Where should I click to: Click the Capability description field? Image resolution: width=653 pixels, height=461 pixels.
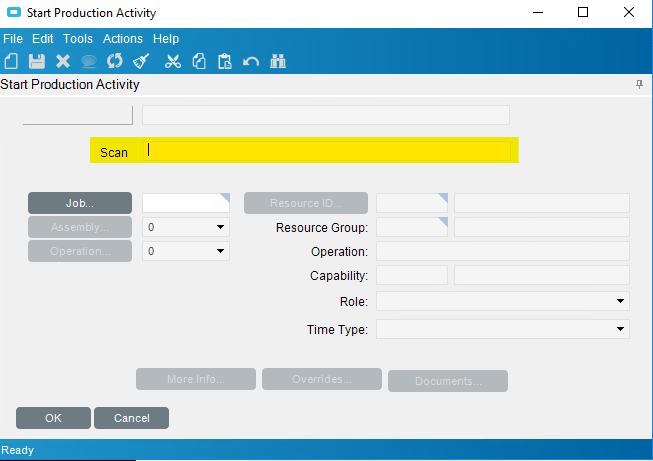coord(542,275)
